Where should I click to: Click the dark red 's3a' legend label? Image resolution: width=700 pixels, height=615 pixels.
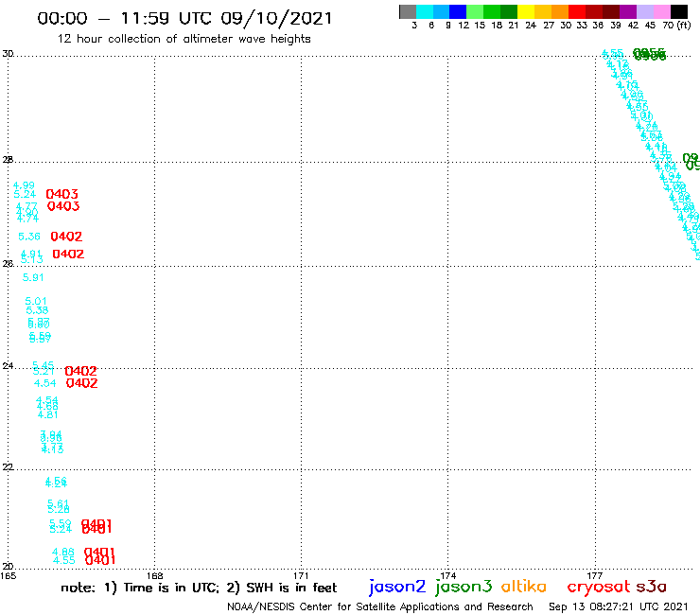click(x=652, y=587)
